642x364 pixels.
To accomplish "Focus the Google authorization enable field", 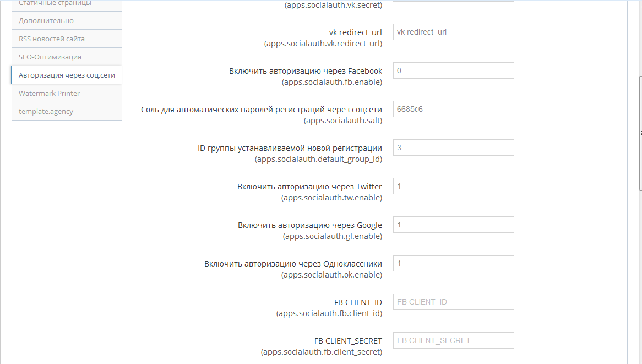I will tap(453, 225).
